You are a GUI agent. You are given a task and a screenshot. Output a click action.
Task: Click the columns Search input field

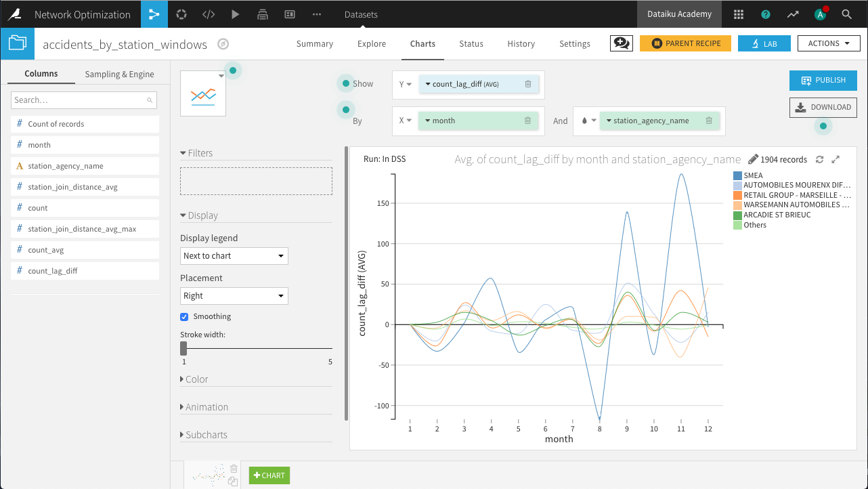[80, 100]
